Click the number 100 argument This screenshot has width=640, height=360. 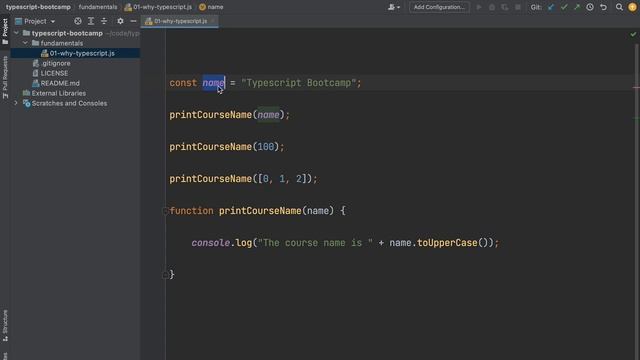266,147
